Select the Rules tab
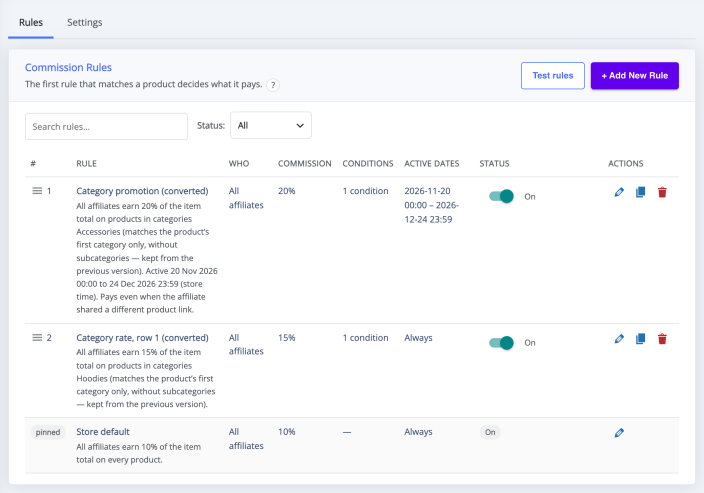The height and width of the screenshot is (493, 704). 31,22
